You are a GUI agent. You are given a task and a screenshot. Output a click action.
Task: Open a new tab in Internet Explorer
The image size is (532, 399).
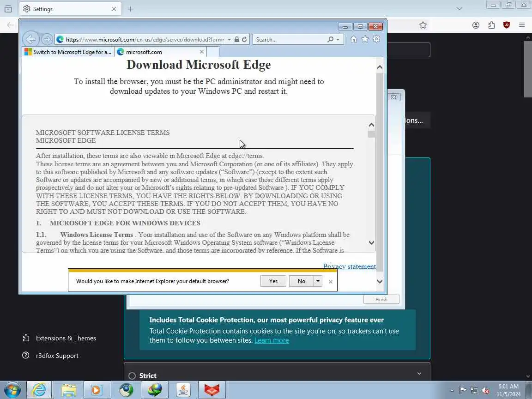[x=213, y=52]
